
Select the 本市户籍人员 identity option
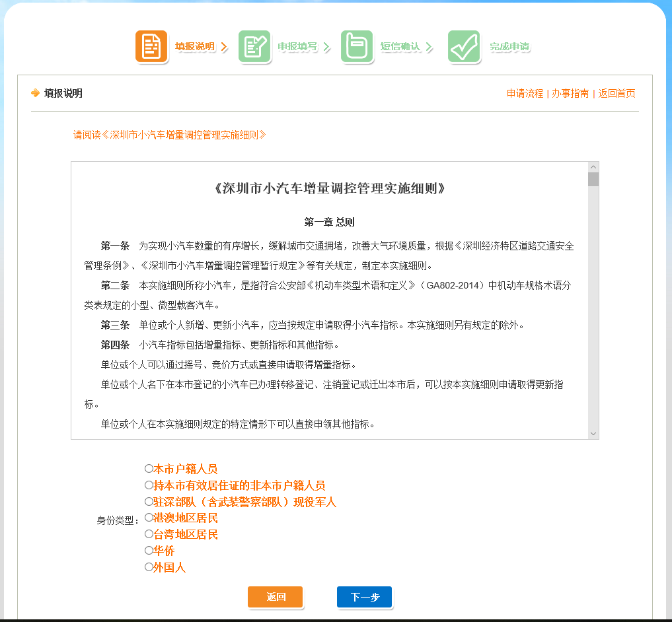(148, 467)
